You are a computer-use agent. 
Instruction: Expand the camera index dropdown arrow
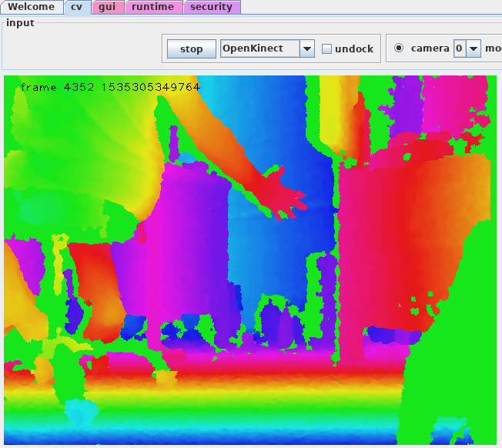coord(474,48)
